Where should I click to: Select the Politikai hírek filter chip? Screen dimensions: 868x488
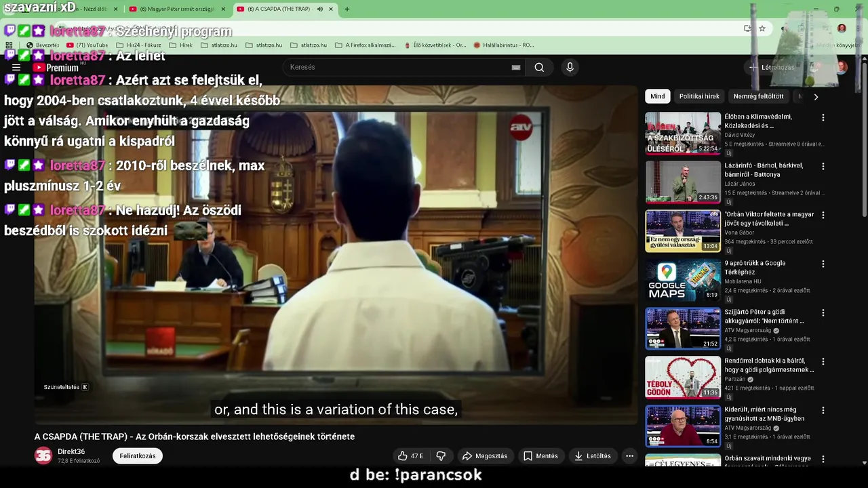(x=699, y=96)
